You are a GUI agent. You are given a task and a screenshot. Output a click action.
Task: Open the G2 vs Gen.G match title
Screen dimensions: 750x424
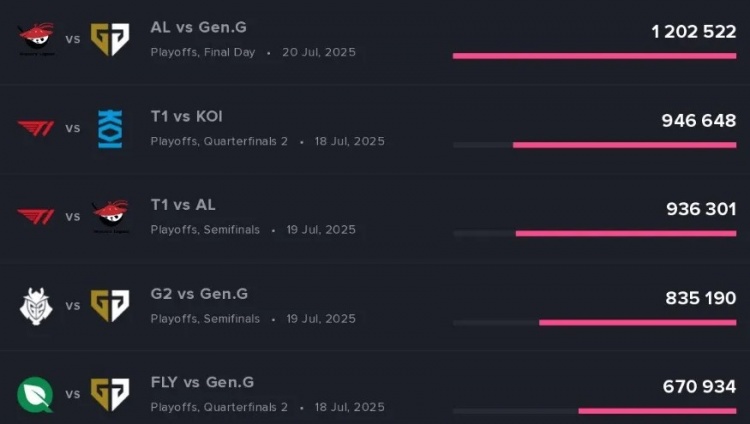pos(199,293)
